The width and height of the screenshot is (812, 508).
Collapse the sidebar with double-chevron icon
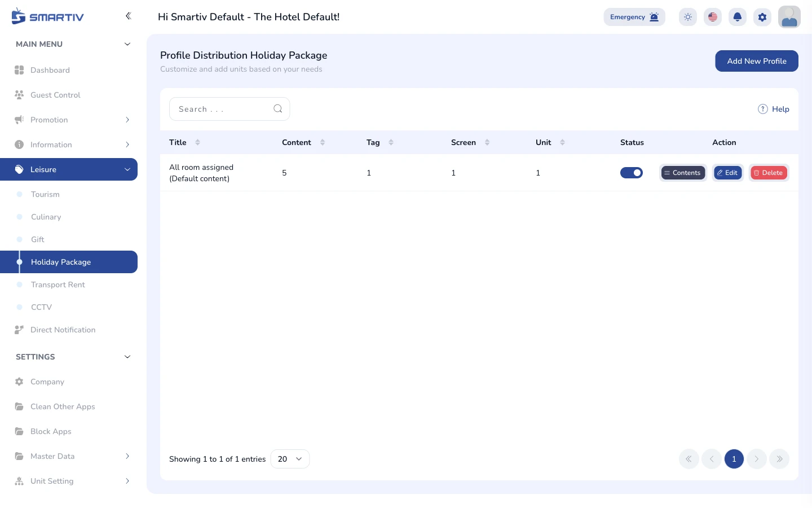tap(128, 16)
